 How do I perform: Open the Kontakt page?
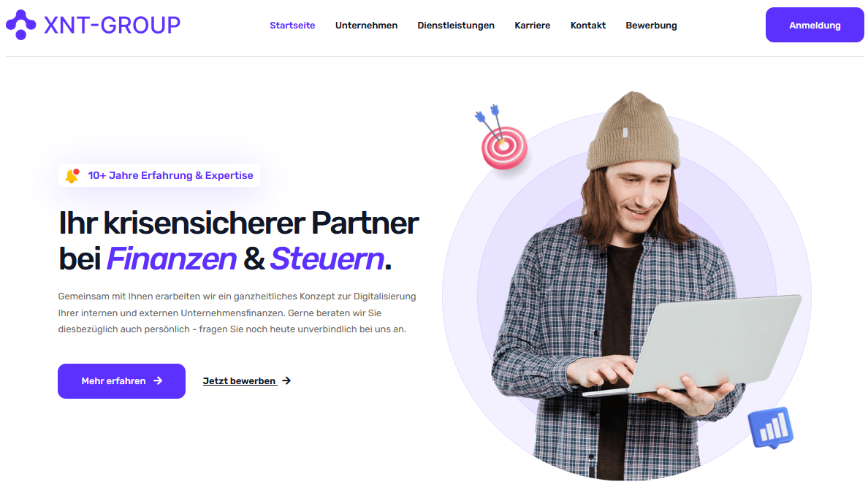pyautogui.click(x=588, y=26)
